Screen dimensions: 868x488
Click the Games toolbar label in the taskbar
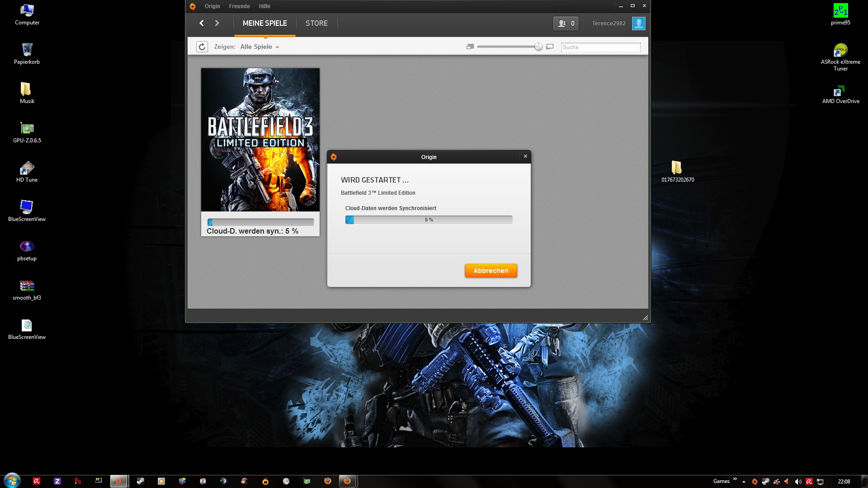point(721,481)
